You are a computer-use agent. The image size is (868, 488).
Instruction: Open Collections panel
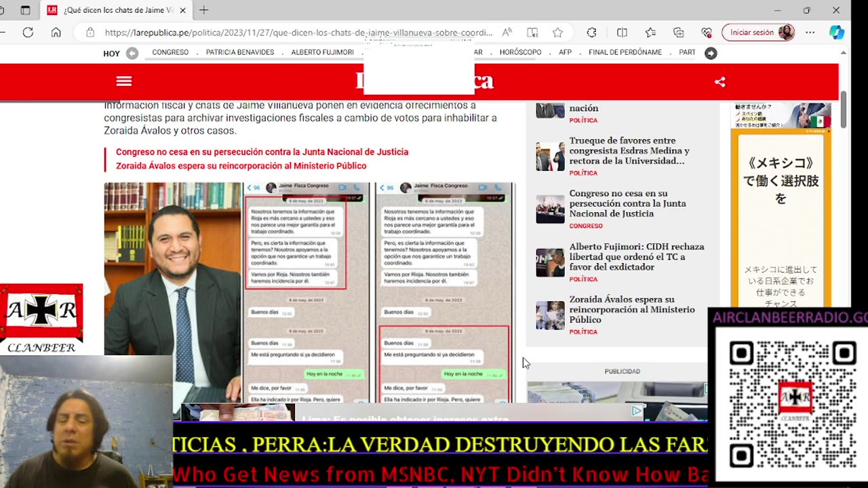pos(679,33)
